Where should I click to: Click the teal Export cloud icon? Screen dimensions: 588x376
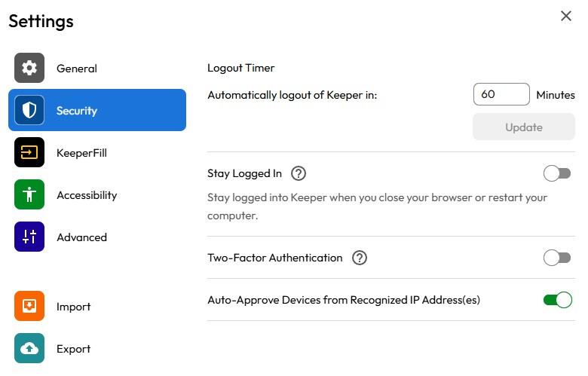(x=29, y=348)
